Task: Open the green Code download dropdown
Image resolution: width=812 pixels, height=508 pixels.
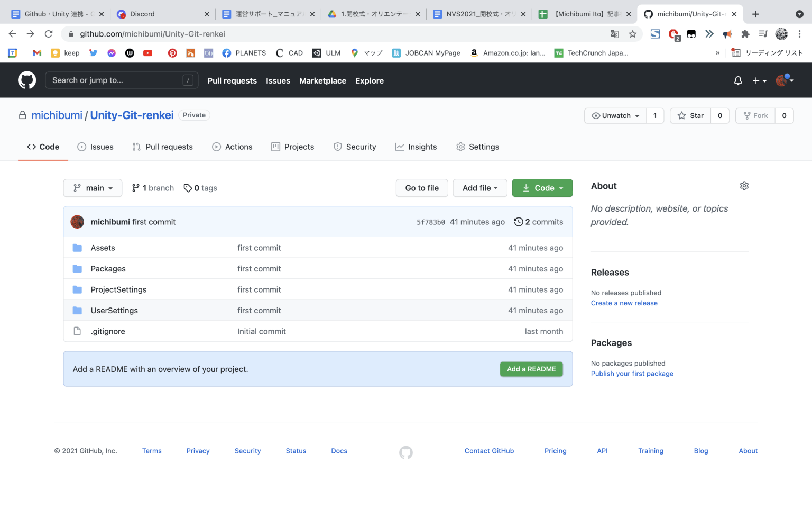Action: click(542, 188)
